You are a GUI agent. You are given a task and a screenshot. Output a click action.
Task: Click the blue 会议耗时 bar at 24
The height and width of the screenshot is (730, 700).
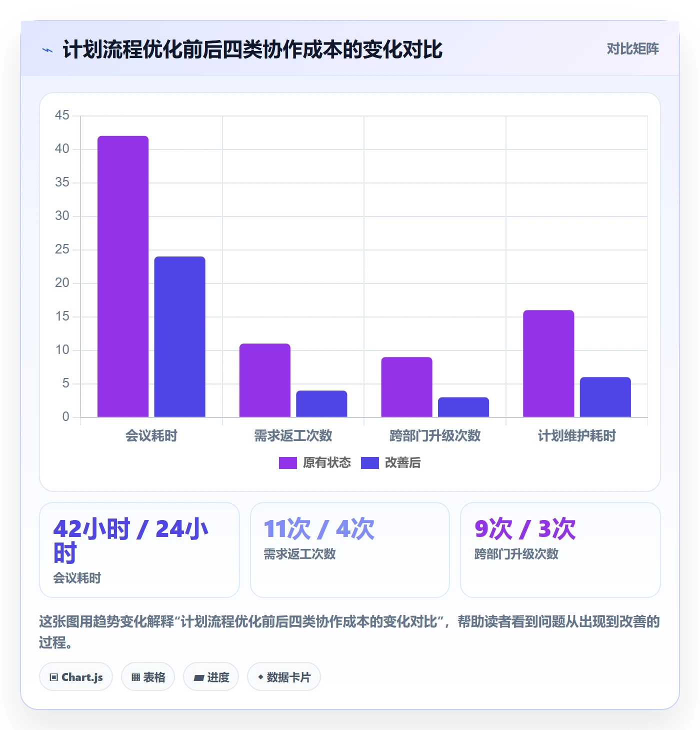pos(180,336)
